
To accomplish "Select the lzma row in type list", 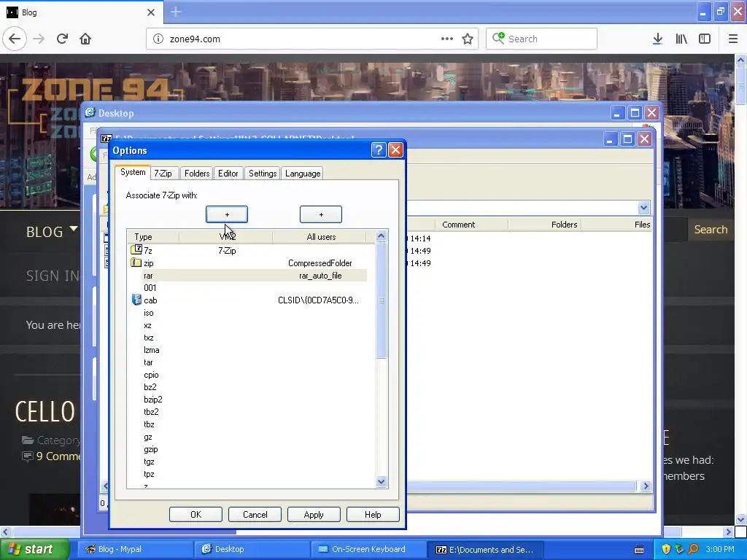I will coord(248,350).
